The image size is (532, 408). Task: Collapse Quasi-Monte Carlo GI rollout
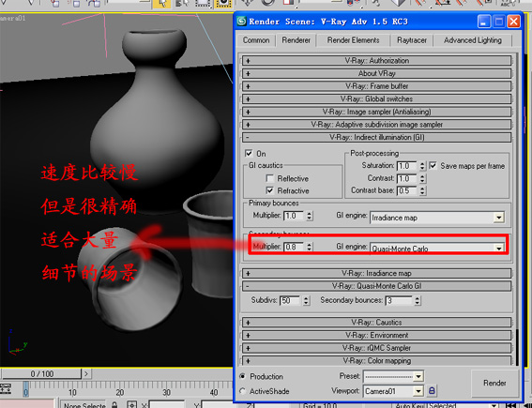[376, 286]
